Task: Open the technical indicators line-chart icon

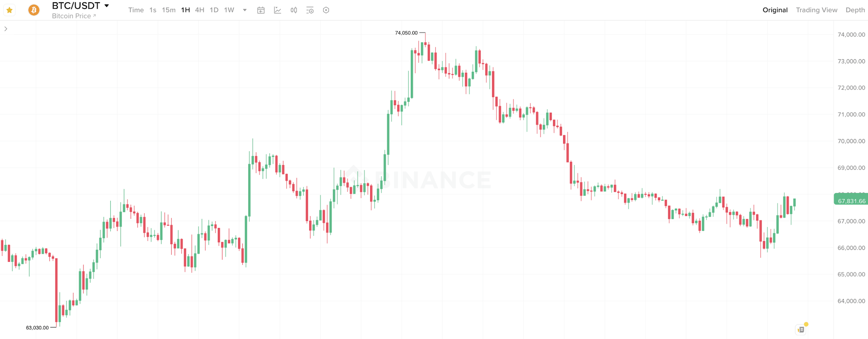Action: [x=278, y=10]
